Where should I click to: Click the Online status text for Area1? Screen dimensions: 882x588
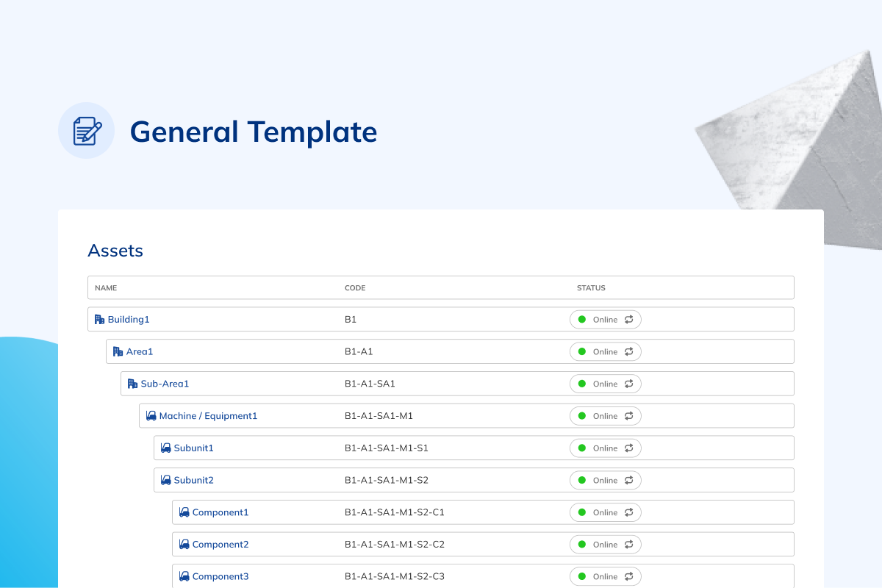(606, 351)
